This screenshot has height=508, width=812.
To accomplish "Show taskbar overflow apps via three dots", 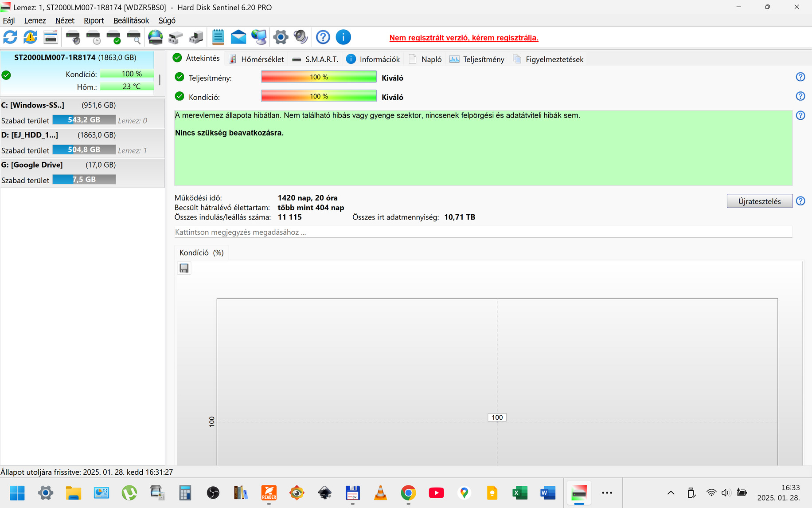I will 607,493.
